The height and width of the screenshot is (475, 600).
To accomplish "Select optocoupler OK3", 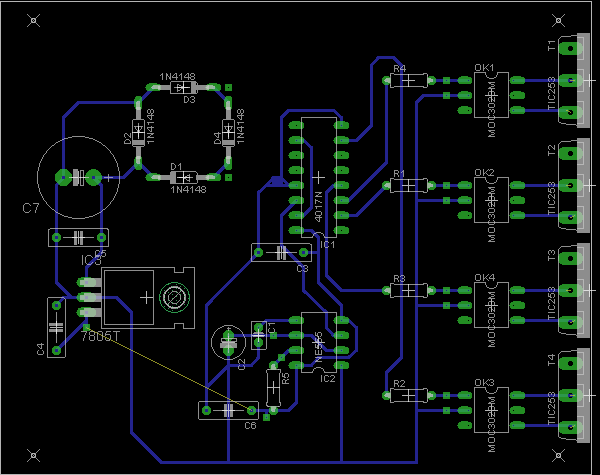I will pyautogui.click(x=491, y=410).
